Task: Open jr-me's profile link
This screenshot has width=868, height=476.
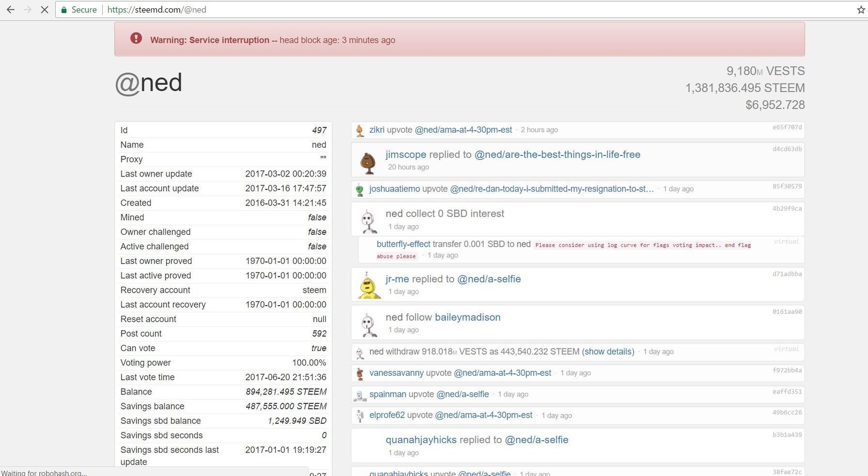Action: (x=397, y=279)
